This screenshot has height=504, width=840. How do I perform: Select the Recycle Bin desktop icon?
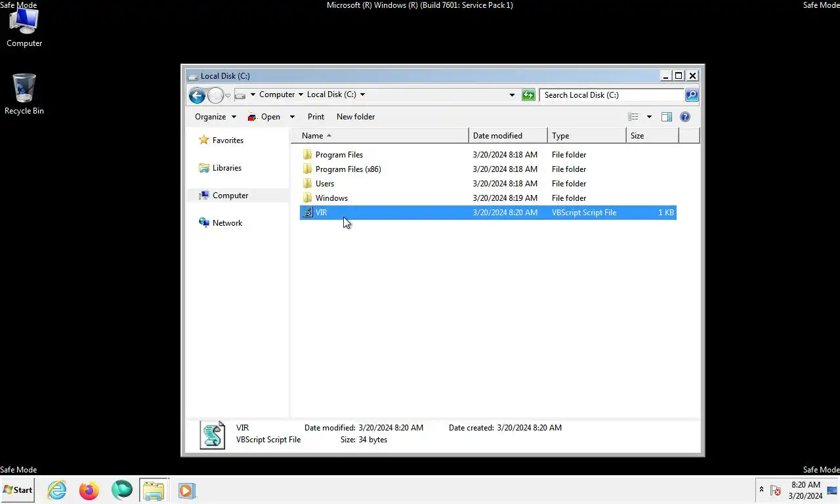[x=24, y=94]
